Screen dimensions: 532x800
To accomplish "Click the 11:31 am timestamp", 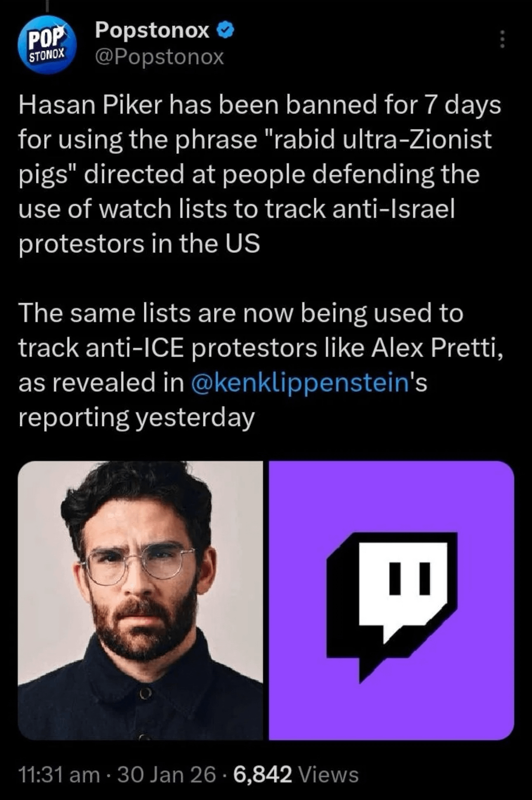I will 59,774.
